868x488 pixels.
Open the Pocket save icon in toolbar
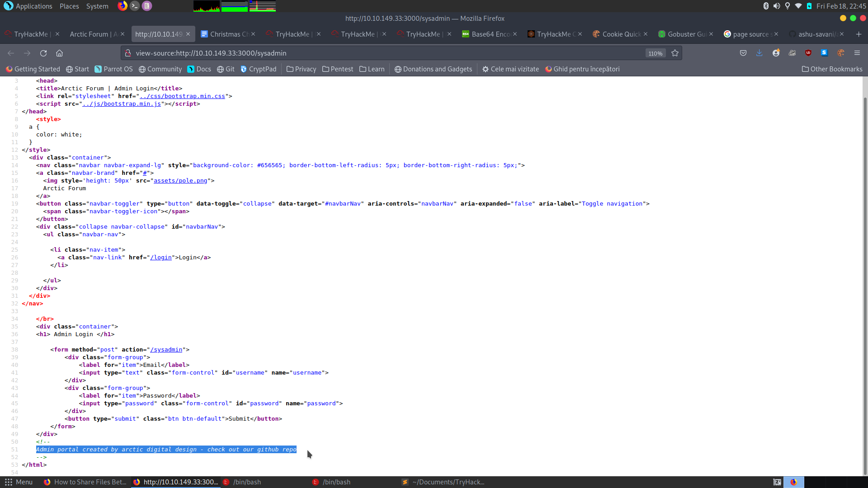pyautogui.click(x=743, y=53)
